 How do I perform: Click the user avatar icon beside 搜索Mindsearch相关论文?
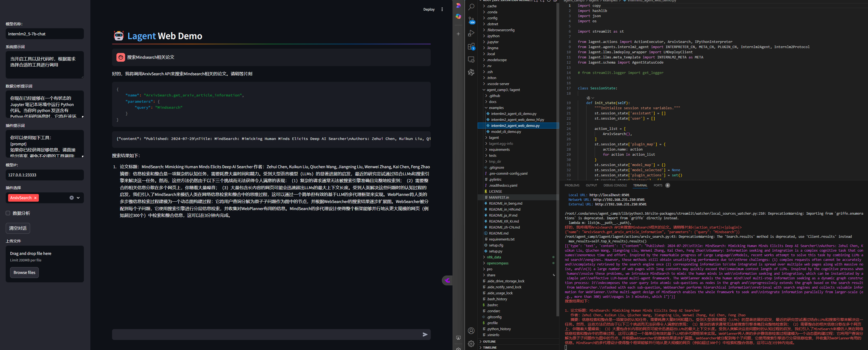point(121,57)
